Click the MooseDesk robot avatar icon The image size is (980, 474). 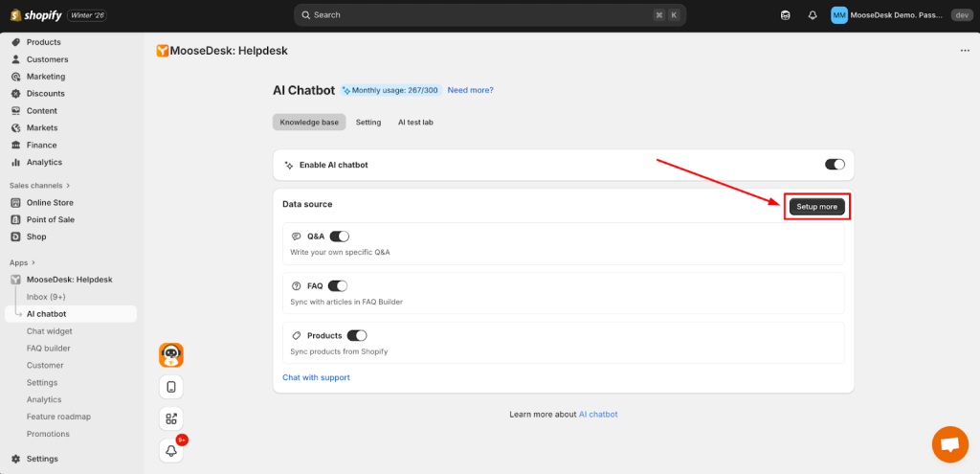click(x=171, y=355)
